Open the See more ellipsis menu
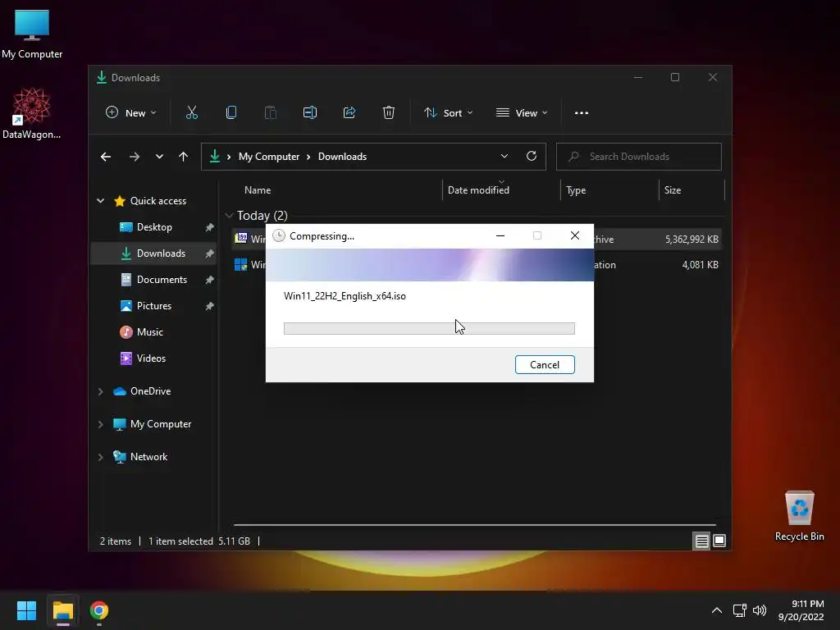The width and height of the screenshot is (840, 630). [x=582, y=113]
